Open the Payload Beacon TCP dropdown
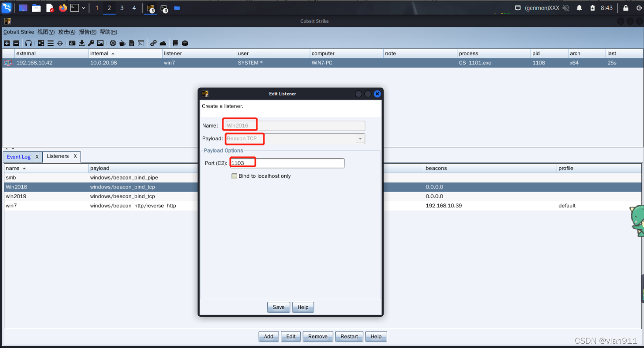 pyautogui.click(x=360, y=139)
